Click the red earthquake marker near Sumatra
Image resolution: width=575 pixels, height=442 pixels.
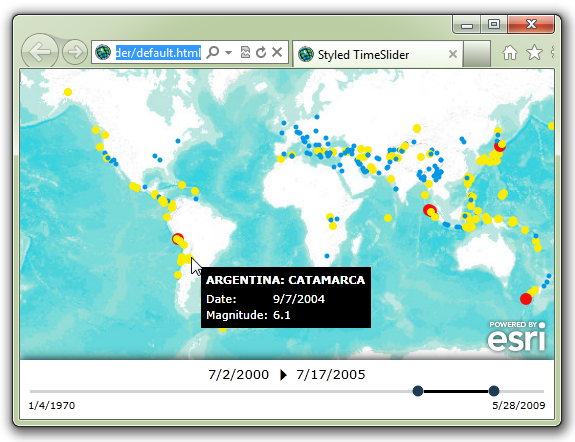(429, 210)
